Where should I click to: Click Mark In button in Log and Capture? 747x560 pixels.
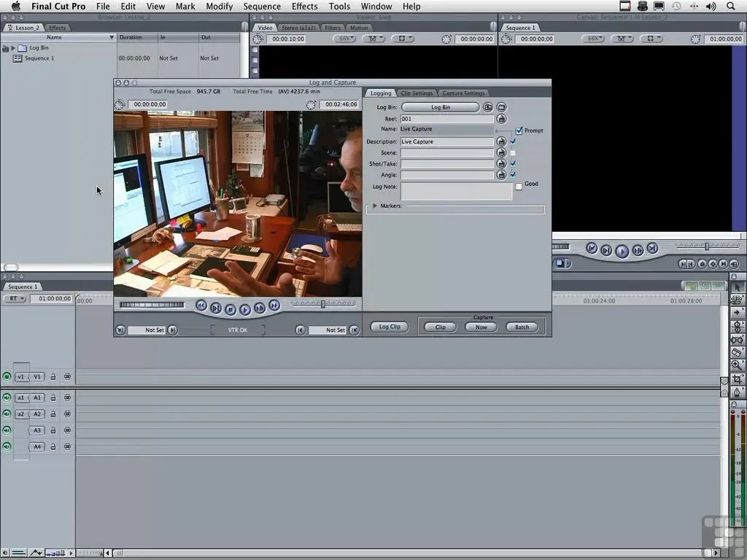tap(173, 330)
